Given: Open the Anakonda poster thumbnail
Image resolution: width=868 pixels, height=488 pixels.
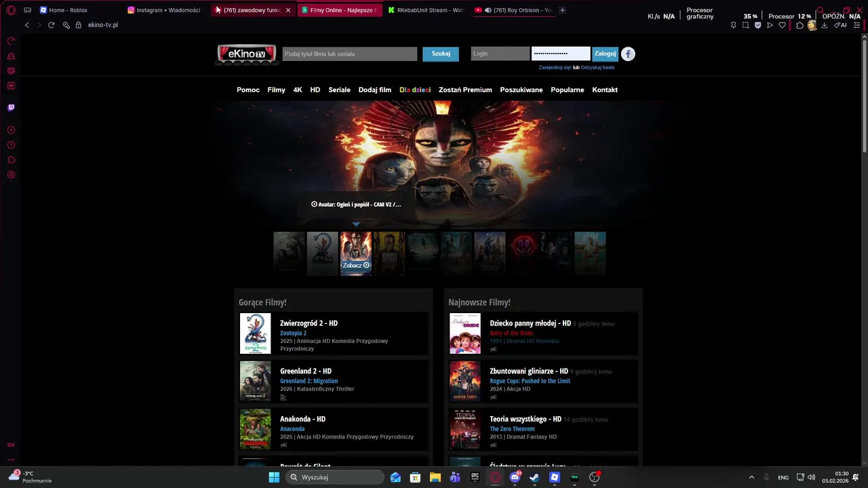Looking at the screenshot, I should pyautogui.click(x=255, y=429).
